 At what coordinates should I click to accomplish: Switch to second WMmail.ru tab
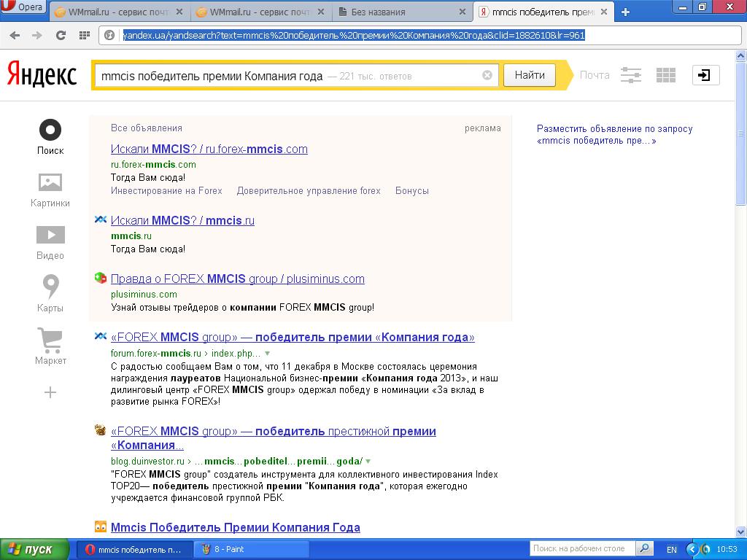260,12
